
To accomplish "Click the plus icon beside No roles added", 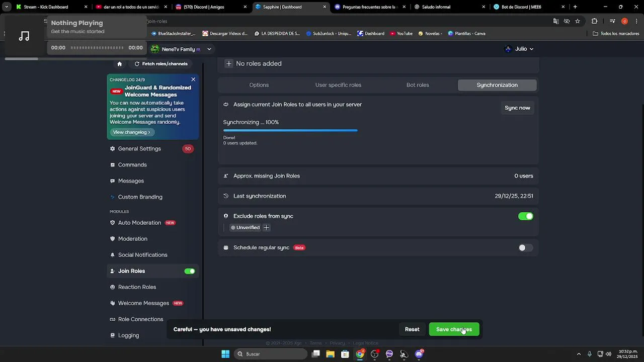I will (x=229, y=64).
